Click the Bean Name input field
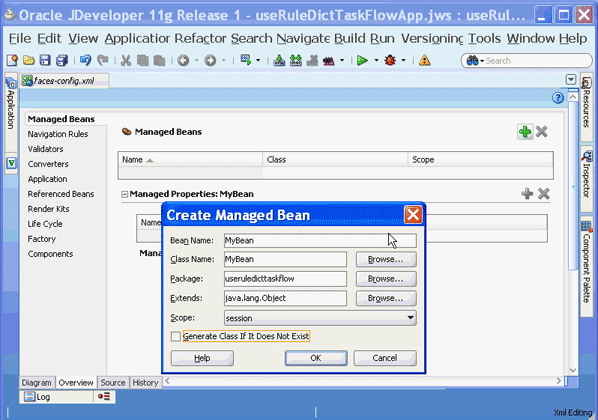This screenshot has height=420, width=598. click(x=320, y=240)
